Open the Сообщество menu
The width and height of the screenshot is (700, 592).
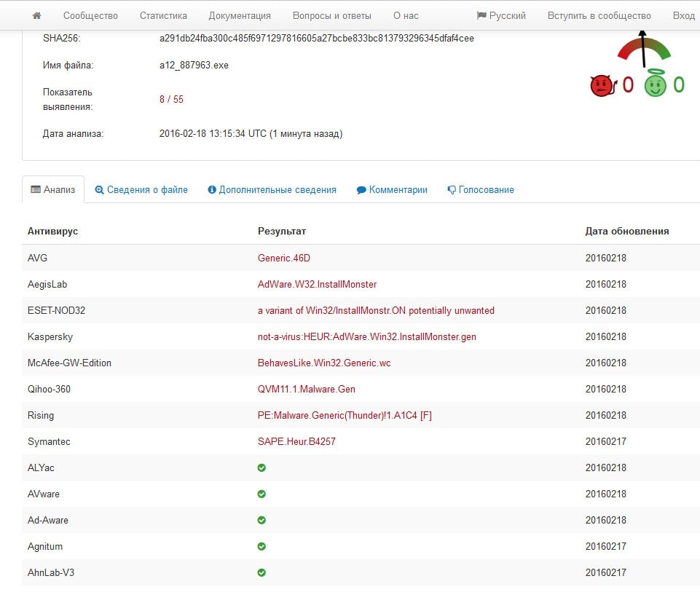click(90, 15)
